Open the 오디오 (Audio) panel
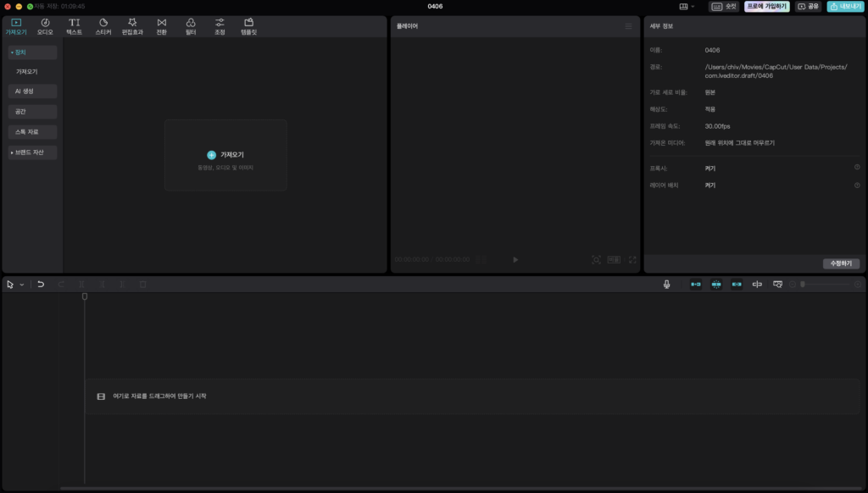 (45, 26)
